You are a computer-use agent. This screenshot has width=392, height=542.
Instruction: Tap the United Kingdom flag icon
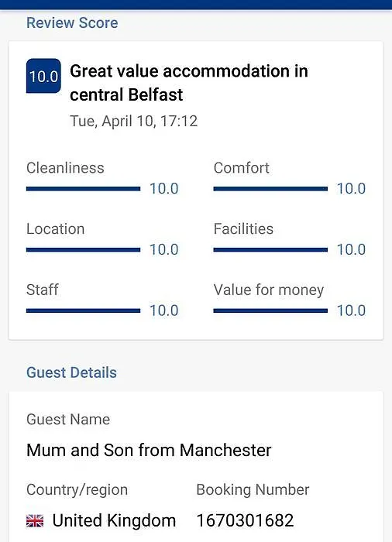click(35, 520)
